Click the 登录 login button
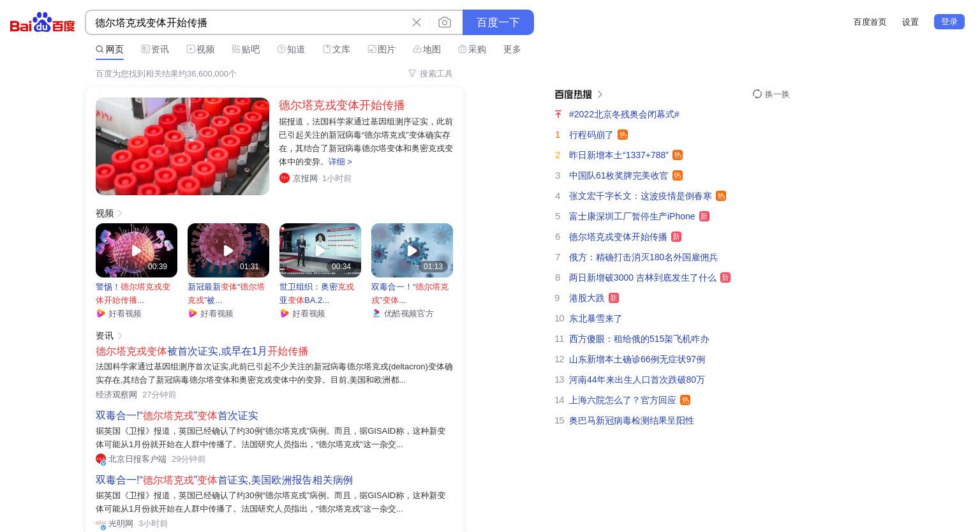 pyautogui.click(x=949, y=22)
